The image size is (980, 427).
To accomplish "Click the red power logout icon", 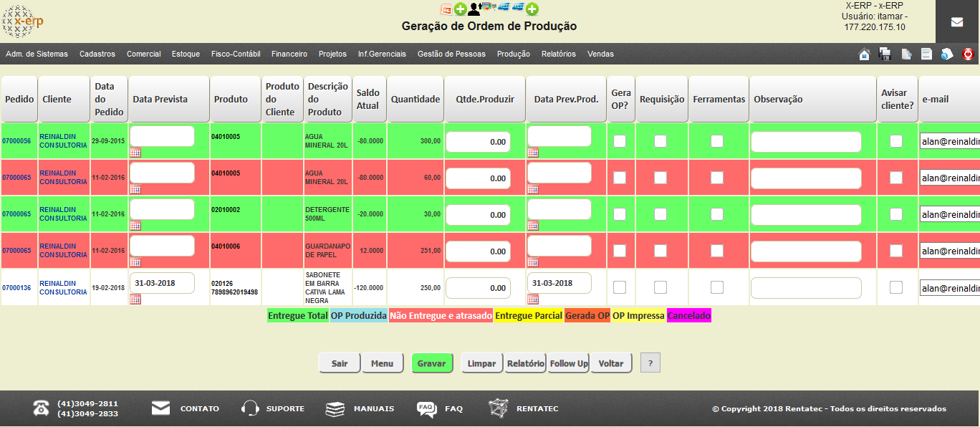I will point(968,54).
